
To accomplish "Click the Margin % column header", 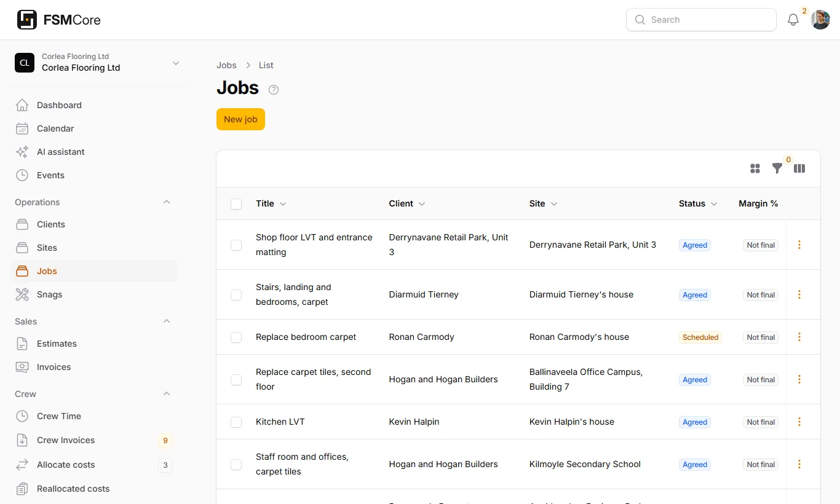I will (x=758, y=203).
